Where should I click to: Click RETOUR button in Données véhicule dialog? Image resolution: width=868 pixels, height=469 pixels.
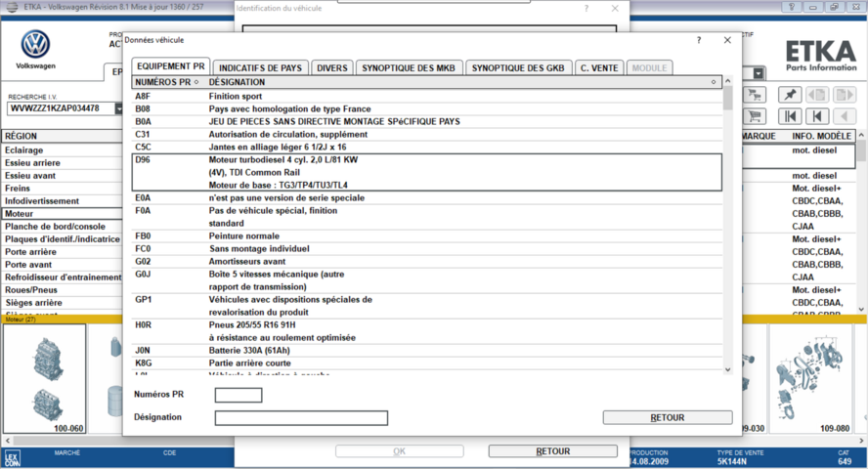click(668, 417)
